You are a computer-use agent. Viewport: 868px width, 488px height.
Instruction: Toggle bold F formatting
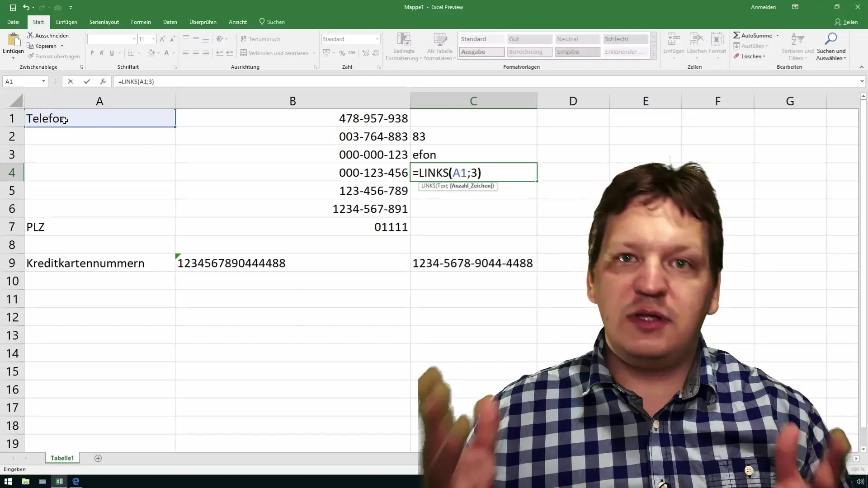[92, 53]
